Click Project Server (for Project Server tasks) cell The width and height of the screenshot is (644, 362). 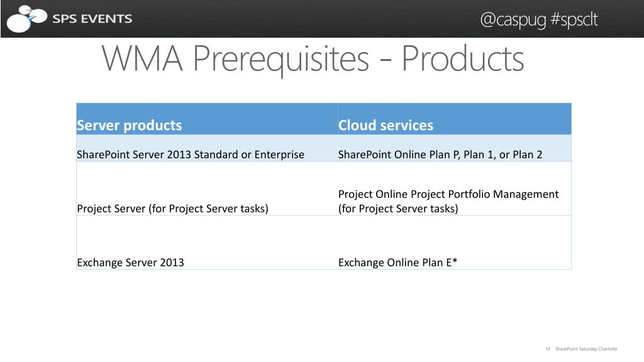pos(172,209)
